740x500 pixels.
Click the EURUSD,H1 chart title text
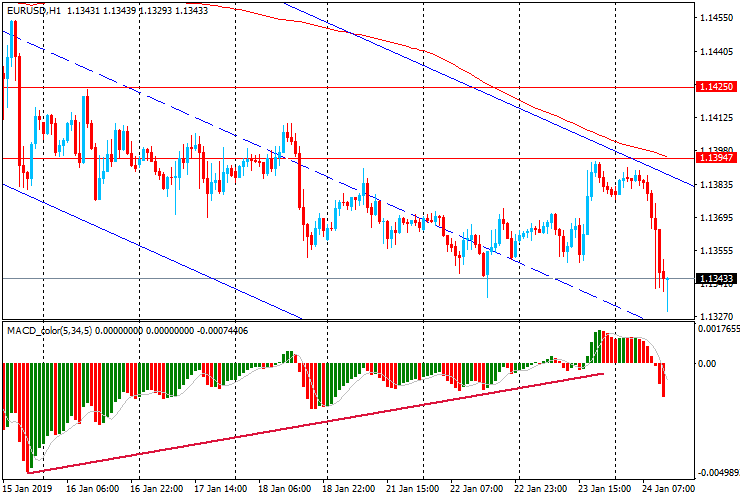pyautogui.click(x=34, y=10)
